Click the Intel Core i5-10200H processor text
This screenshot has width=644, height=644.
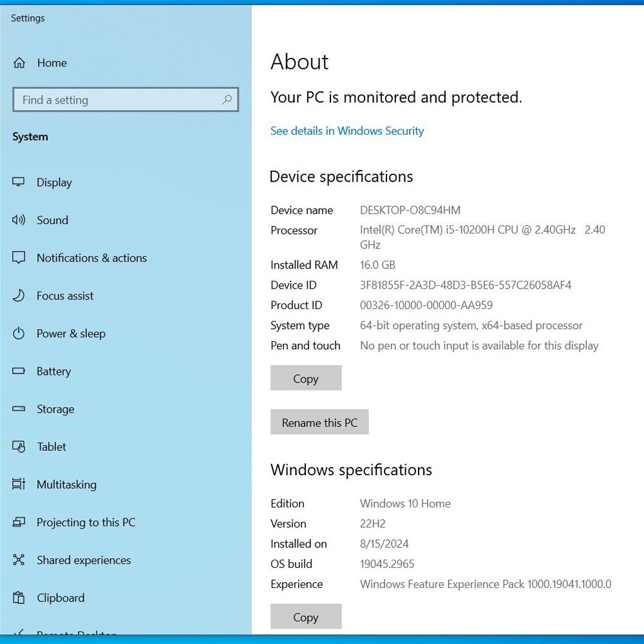click(x=482, y=237)
